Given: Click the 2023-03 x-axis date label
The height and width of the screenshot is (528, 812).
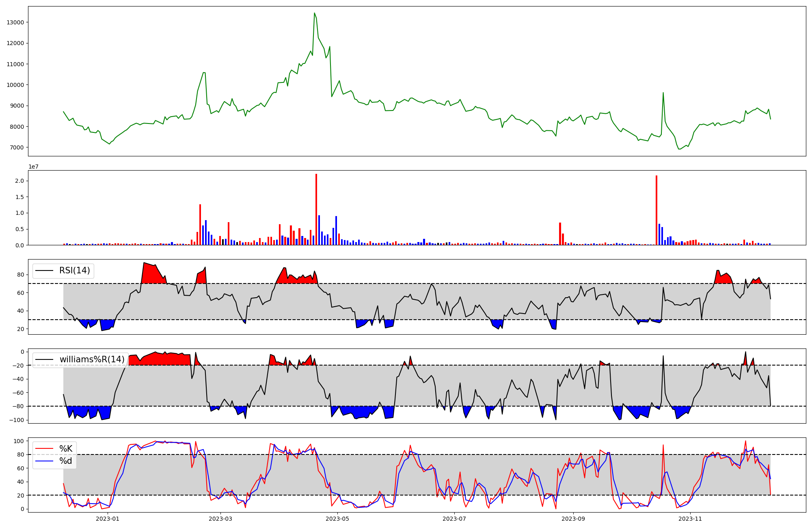Looking at the screenshot, I should click(x=220, y=519).
